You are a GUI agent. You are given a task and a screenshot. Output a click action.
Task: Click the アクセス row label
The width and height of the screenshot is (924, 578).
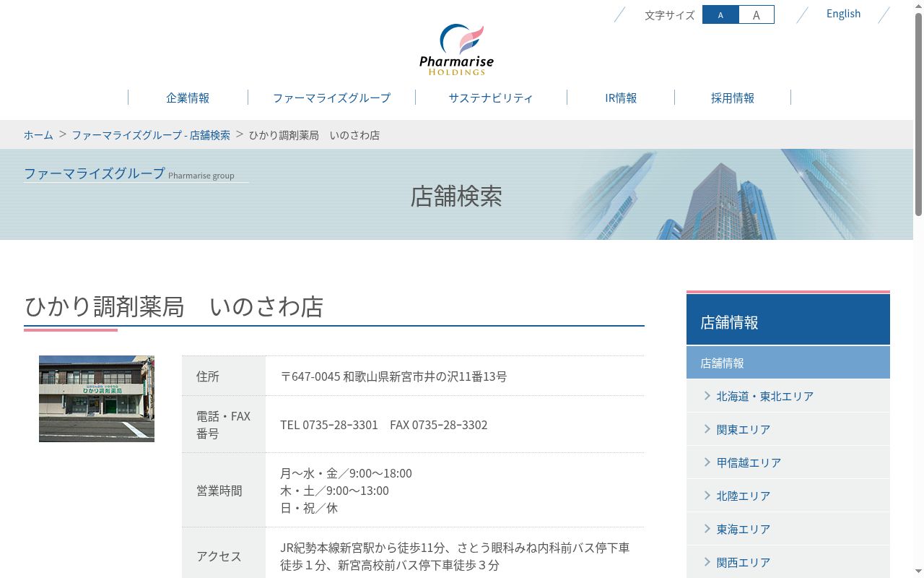coord(219,556)
